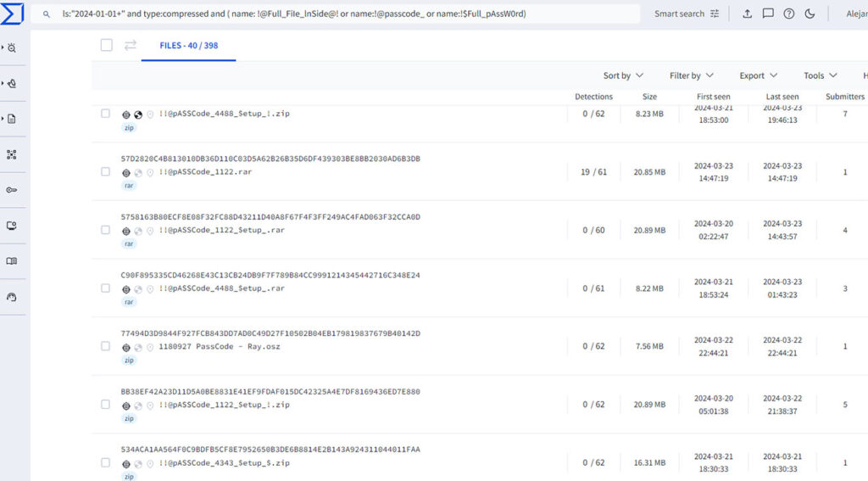Viewport: 868px width, 481px height.
Task: Open the help question-mark icon
Action: point(789,14)
